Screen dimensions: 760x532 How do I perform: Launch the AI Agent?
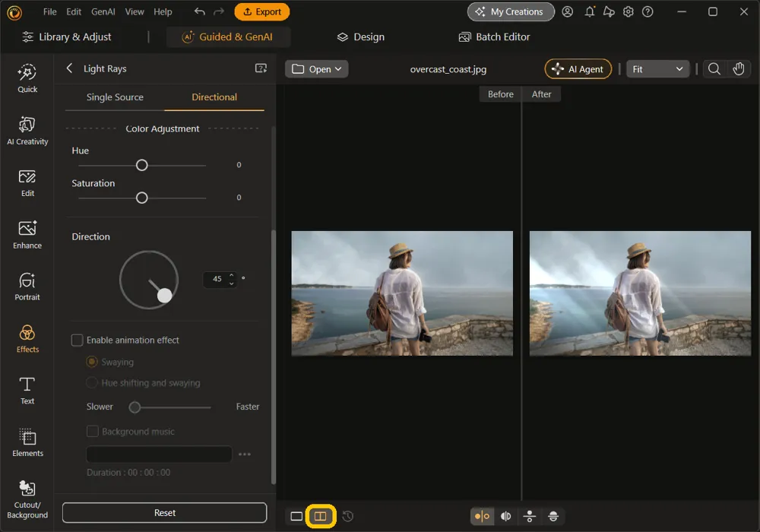pyautogui.click(x=578, y=69)
